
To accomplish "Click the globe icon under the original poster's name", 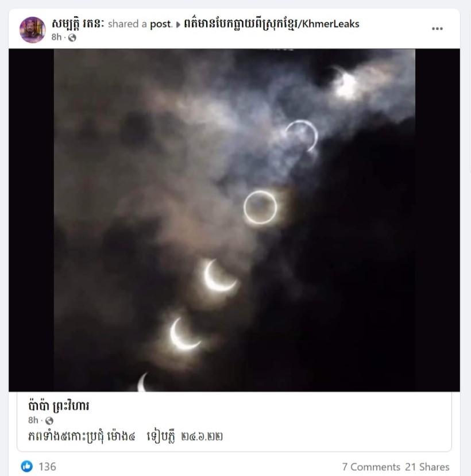I will [x=49, y=421].
